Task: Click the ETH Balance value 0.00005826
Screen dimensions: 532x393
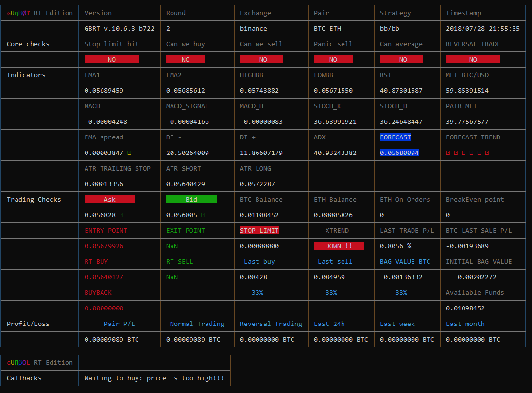Action: point(333,215)
